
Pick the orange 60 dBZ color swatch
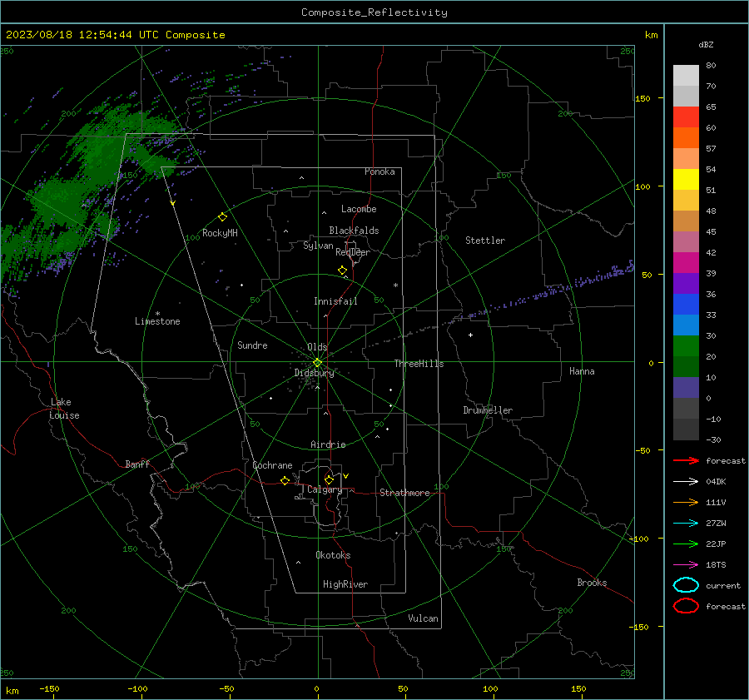coord(686,138)
